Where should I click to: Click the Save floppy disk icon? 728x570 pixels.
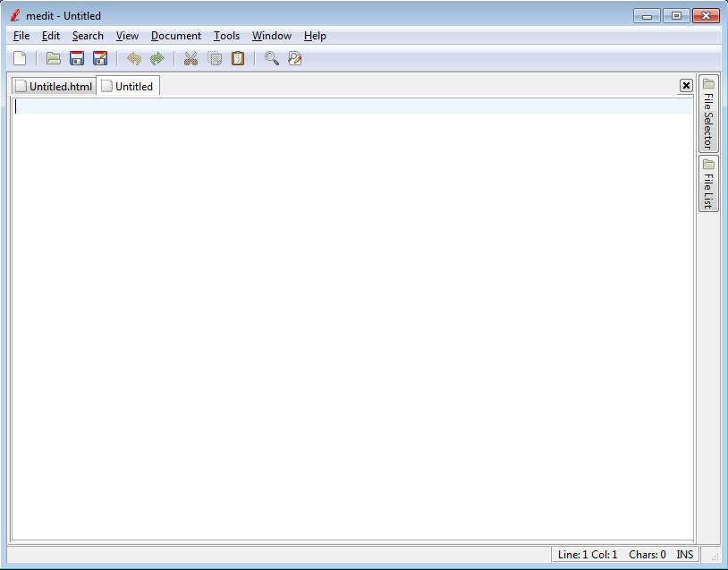(77, 58)
